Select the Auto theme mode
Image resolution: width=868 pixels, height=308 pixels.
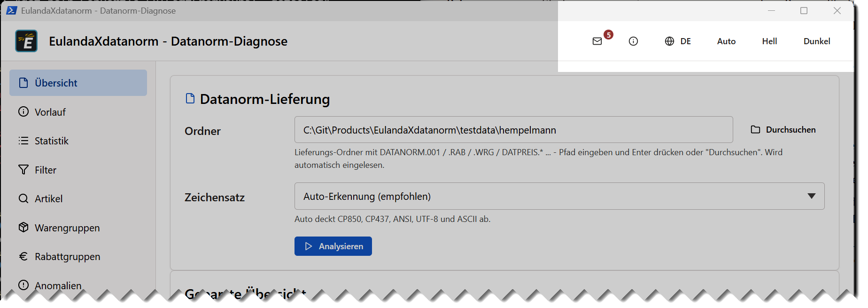(x=726, y=41)
